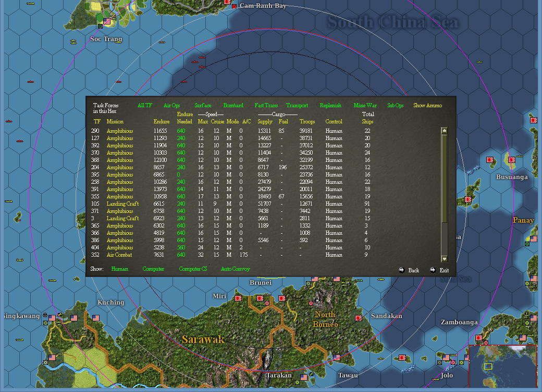Select TF number 392 in the list
Viewport: 542px width, 392px height.
point(95,145)
